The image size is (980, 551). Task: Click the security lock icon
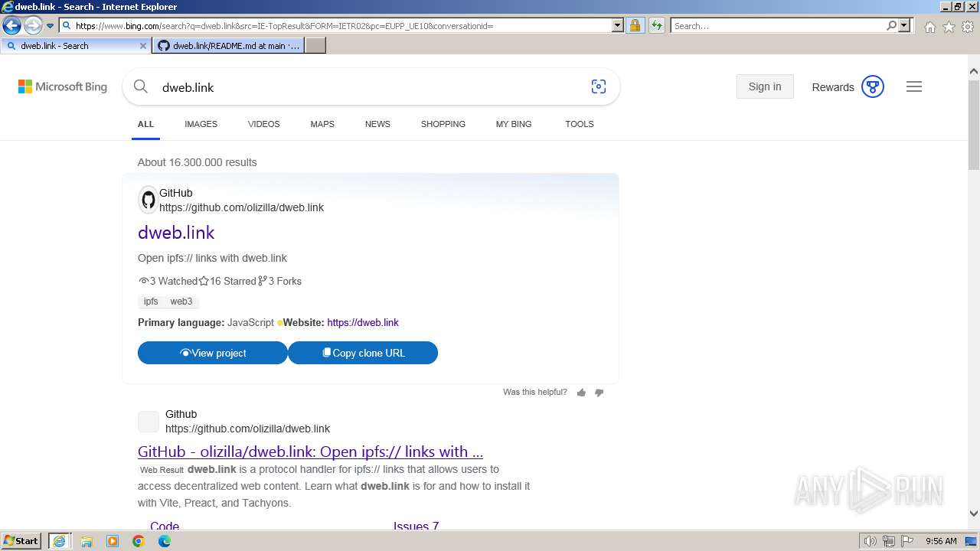(x=635, y=26)
